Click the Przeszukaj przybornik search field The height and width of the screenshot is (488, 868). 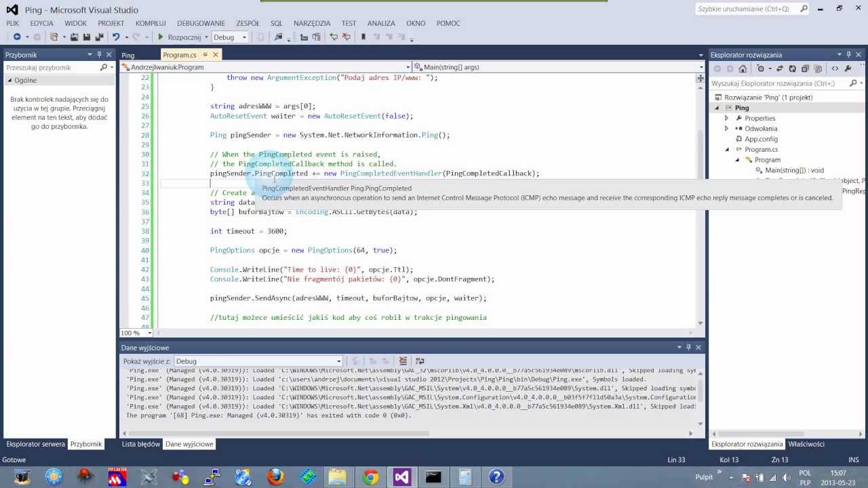(x=52, y=68)
